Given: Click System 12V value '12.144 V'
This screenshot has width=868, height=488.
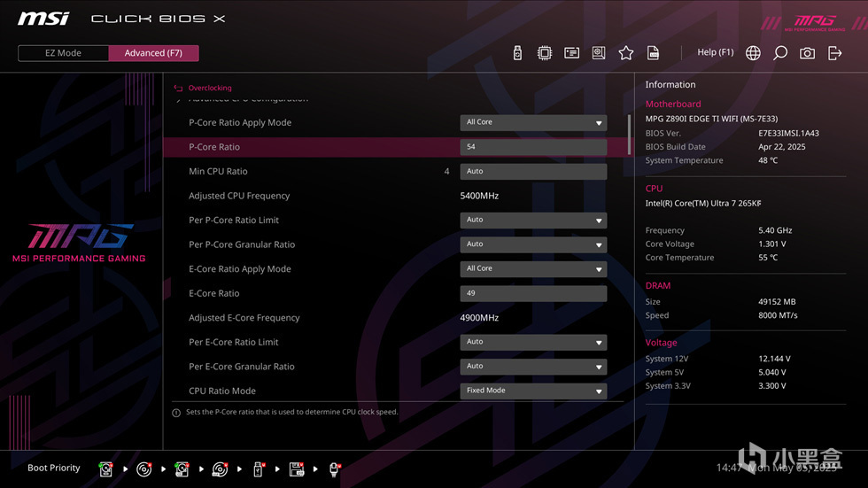Looking at the screenshot, I should point(774,359).
